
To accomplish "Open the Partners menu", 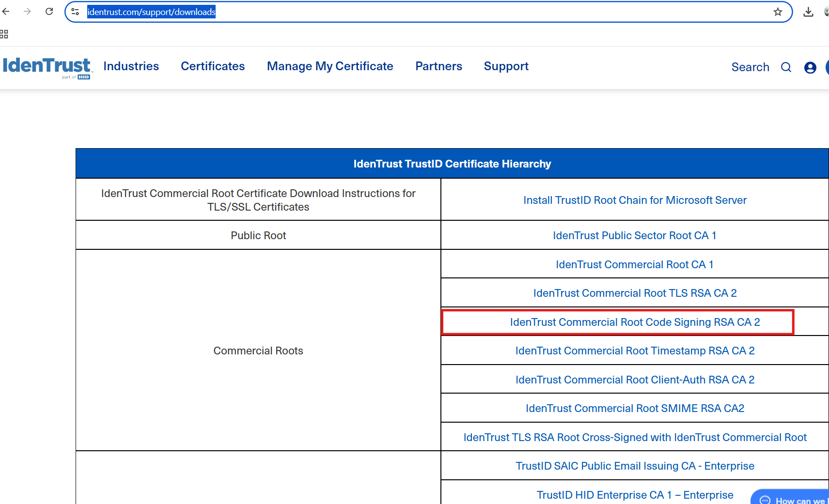I will (x=438, y=66).
